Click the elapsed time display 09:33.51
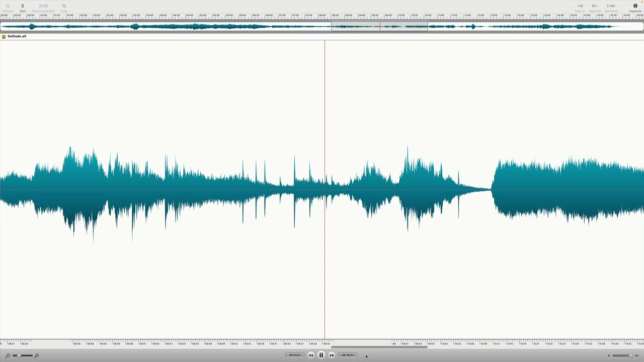 (x=295, y=355)
